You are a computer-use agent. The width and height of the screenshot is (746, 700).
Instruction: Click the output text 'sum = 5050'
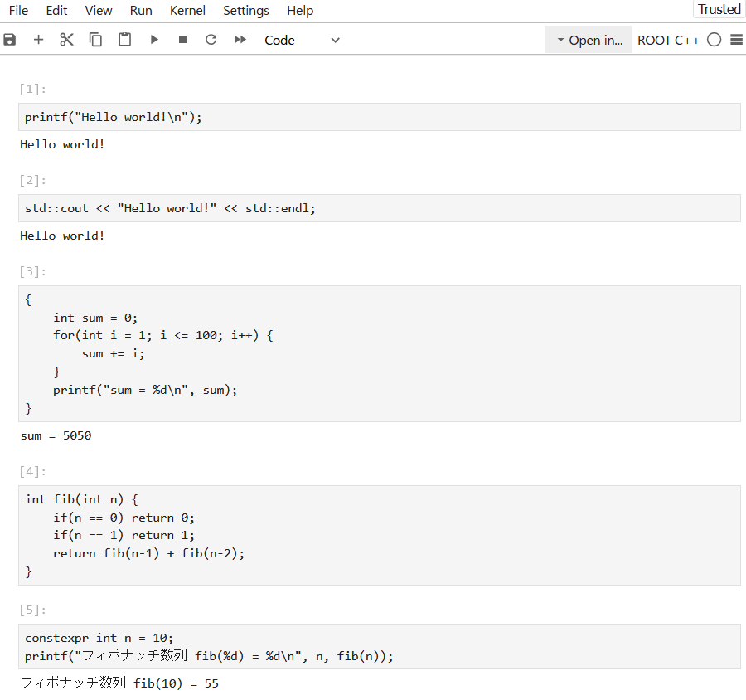coord(56,435)
